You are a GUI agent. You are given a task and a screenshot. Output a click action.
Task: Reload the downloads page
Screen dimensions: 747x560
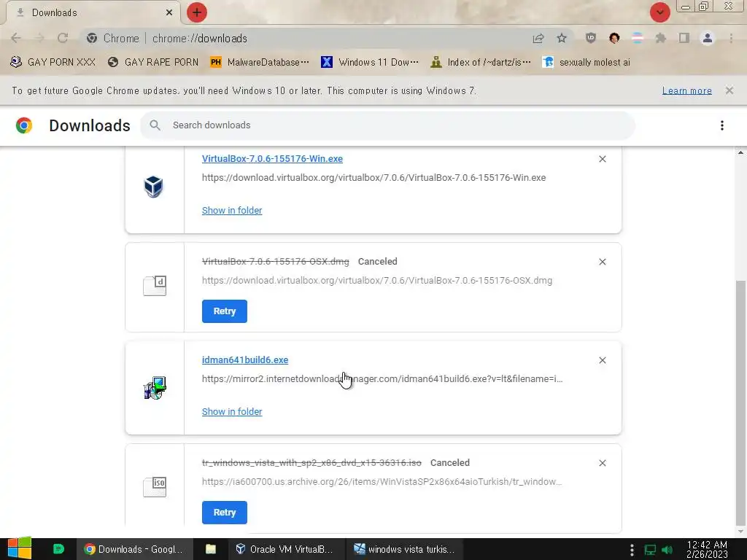(63, 38)
